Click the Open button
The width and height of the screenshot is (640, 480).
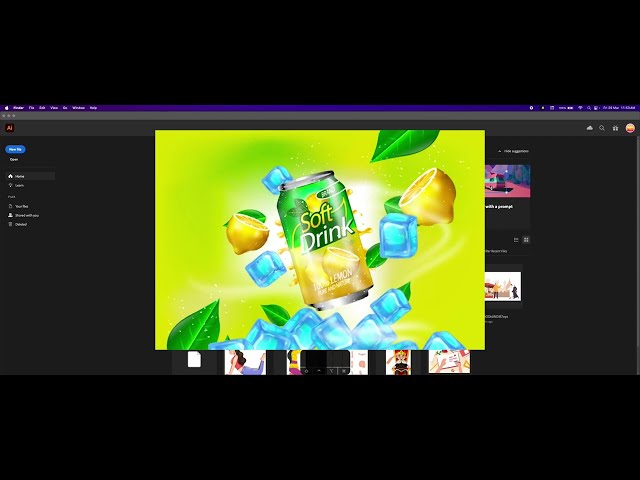14,160
